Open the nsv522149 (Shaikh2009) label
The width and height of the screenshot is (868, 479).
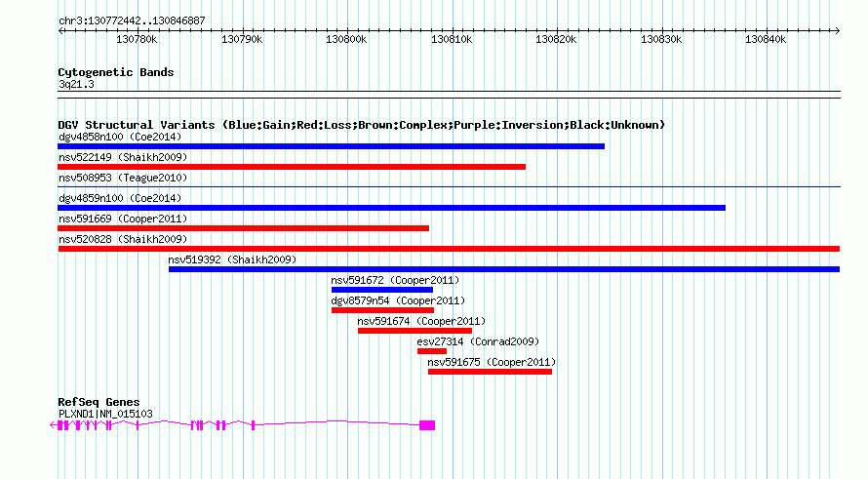(x=123, y=157)
